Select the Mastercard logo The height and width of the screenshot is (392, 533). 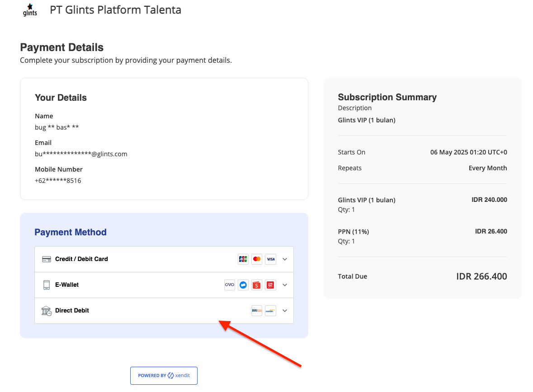257,259
